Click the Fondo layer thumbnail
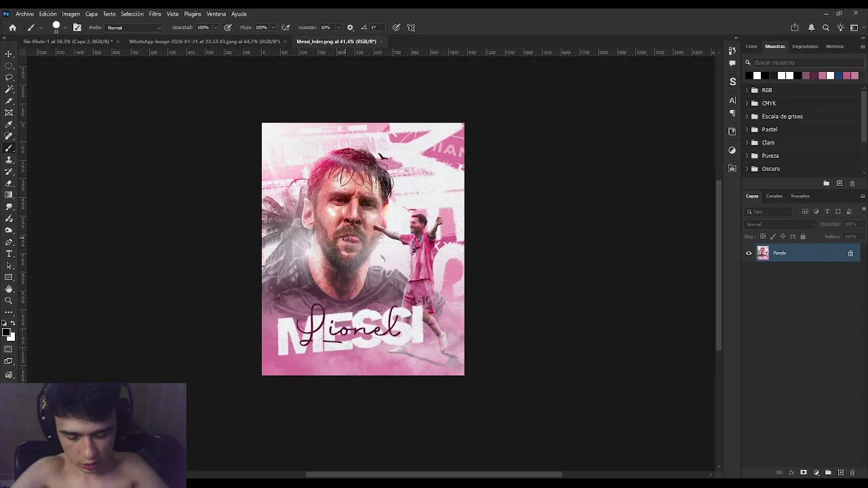This screenshot has height=488, width=868. (x=763, y=253)
